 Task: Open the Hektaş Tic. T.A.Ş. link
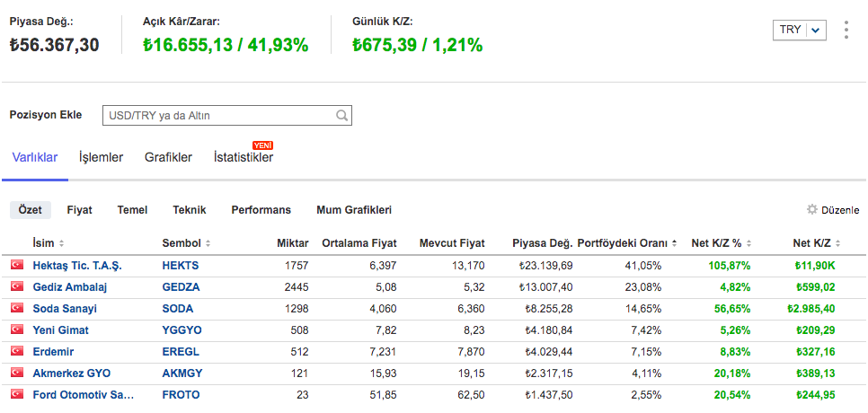(x=77, y=266)
